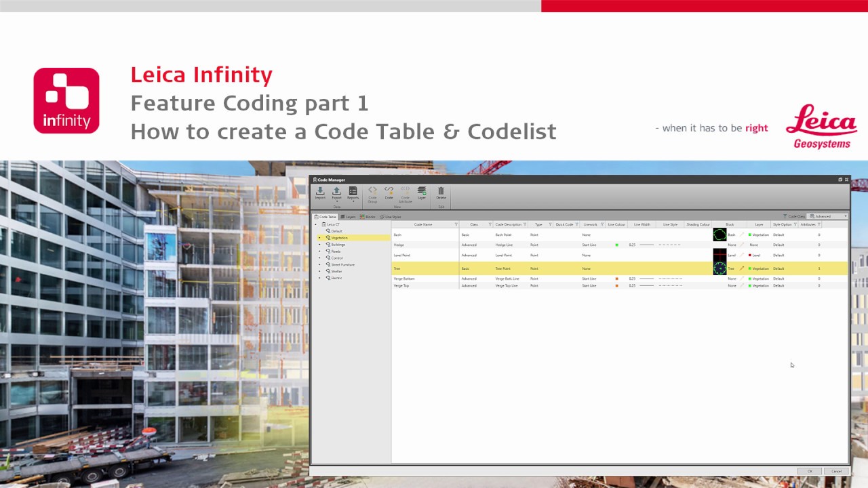Click the Tree block thumbnail
The image size is (868, 488).
click(719, 268)
